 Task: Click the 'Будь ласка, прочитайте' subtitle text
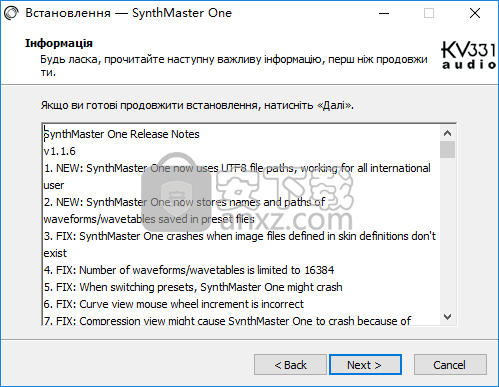click(234, 65)
